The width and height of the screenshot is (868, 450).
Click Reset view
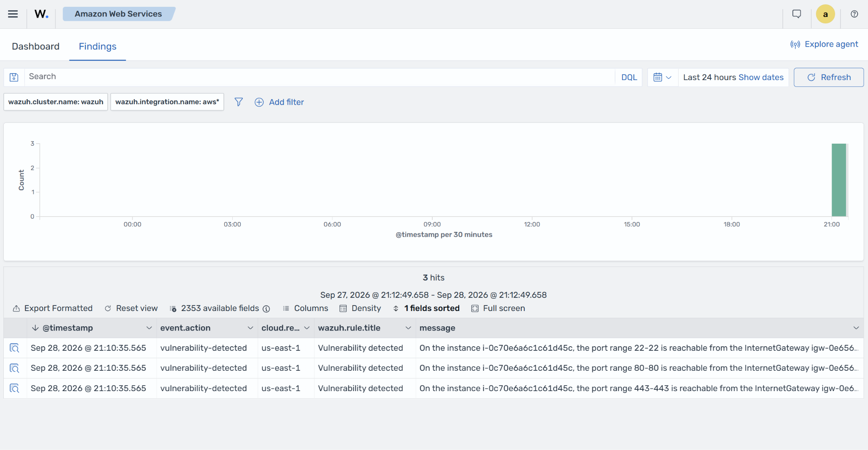(131, 308)
